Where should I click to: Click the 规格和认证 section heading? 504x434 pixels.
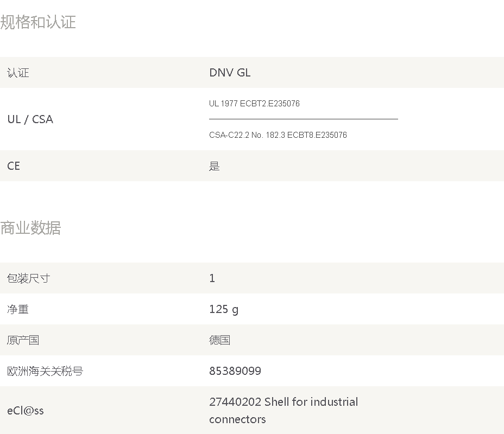pos(38,22)
